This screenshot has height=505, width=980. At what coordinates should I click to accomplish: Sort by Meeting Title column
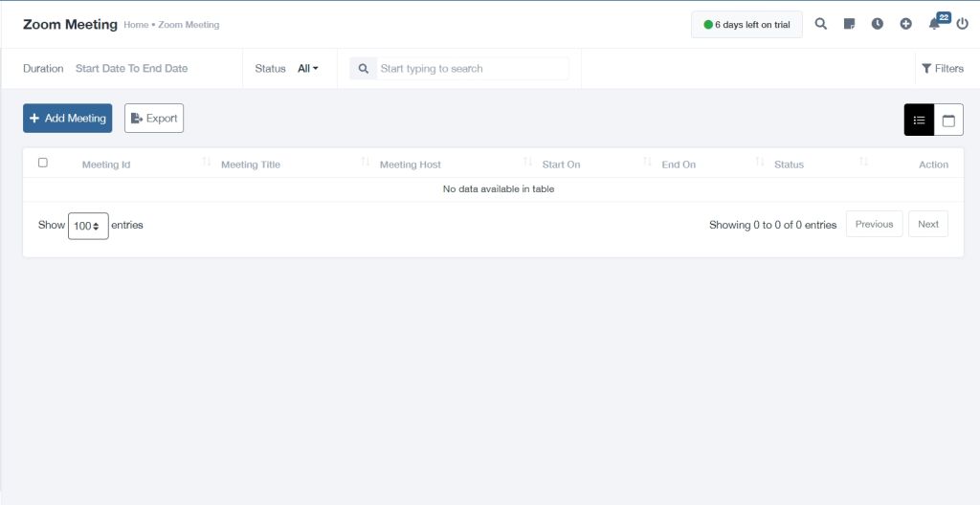251,165
